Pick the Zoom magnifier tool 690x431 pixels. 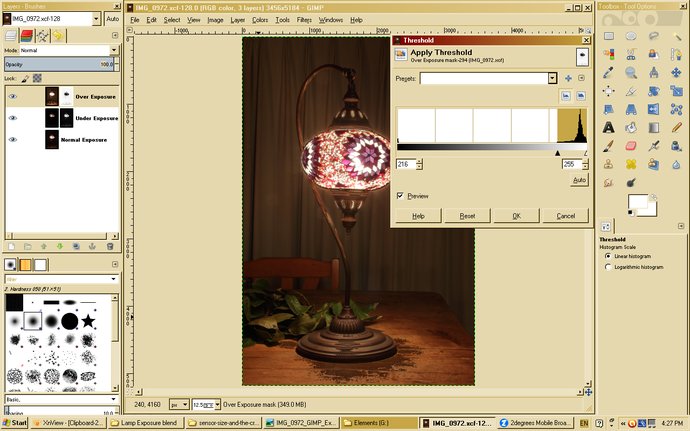tap(631, 73)
